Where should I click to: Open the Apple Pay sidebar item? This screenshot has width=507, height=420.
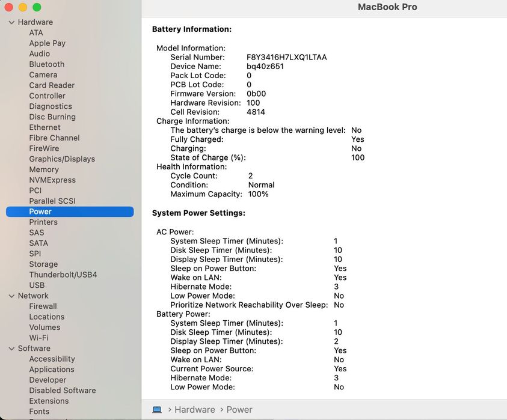pos(47,43)
